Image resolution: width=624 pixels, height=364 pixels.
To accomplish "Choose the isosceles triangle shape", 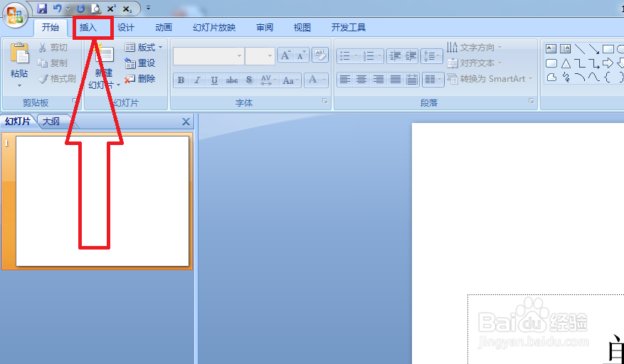I will click(566, 63).
